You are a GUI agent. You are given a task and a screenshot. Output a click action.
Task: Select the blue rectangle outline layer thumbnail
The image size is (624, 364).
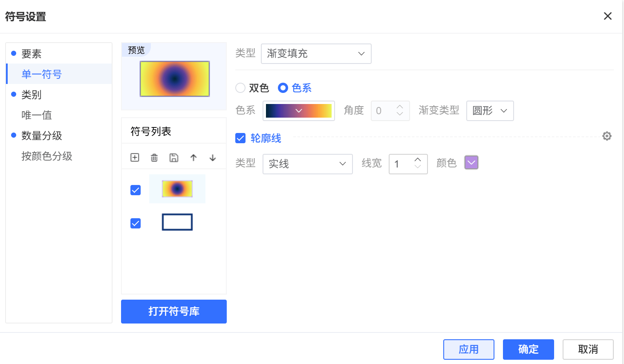[177, 222]
